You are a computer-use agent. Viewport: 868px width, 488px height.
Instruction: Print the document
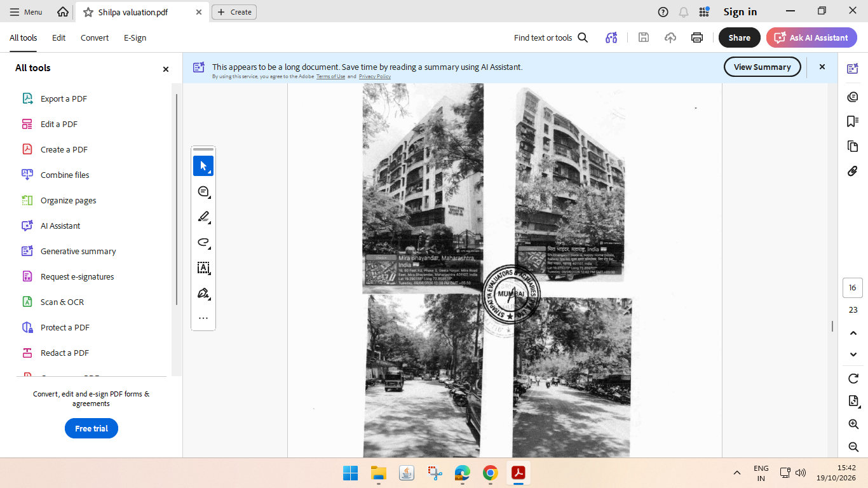pyautogui.click(x=697, y=37)
